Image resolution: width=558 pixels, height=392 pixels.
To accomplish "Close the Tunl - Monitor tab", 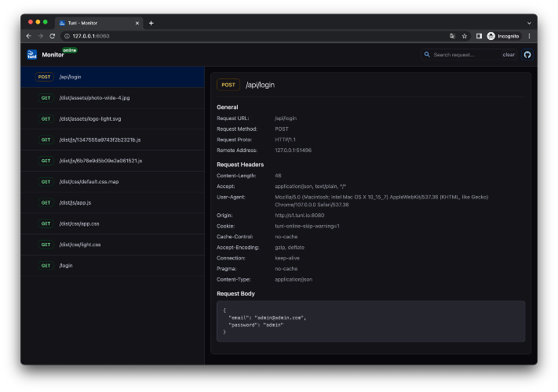I will (137, 23).
